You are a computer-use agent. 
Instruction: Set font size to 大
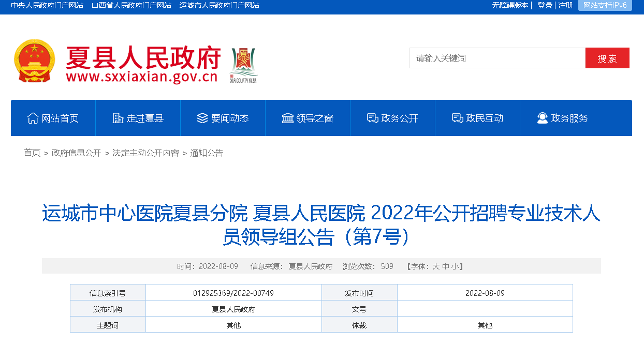436,266
